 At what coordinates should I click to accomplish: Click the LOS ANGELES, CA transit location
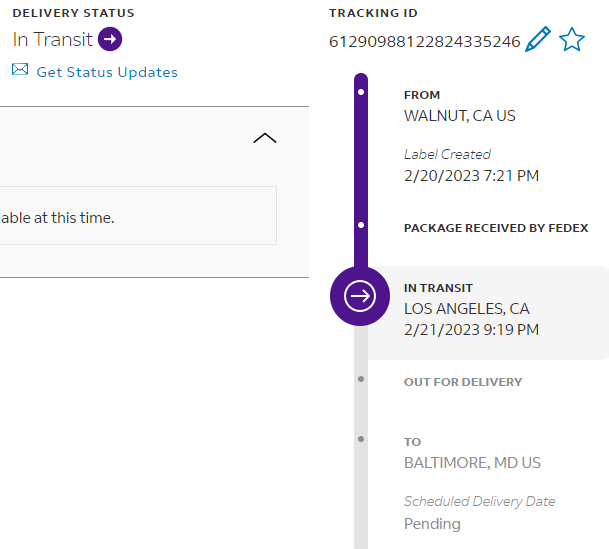click(466, 308)
